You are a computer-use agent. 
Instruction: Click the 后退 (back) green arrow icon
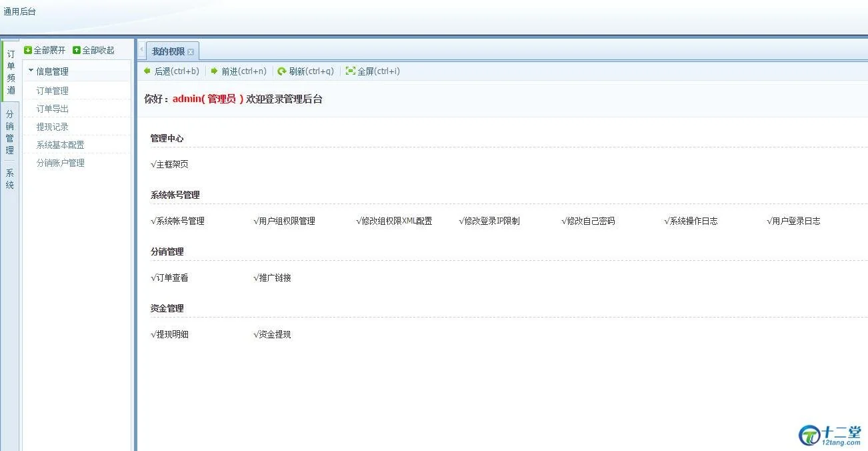147,71
